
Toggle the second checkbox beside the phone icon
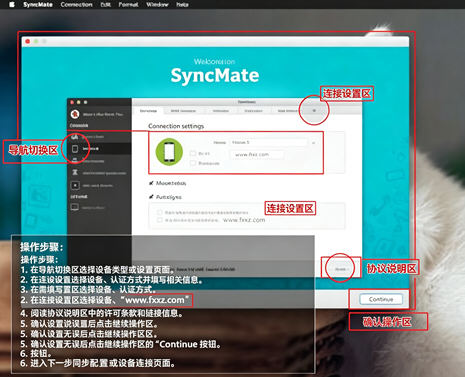pyautogui.click(x=193, y=163)
